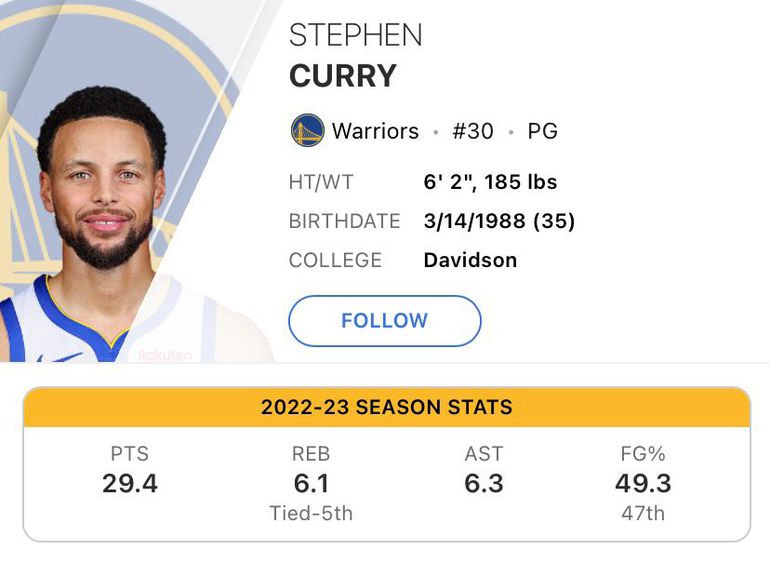Screen dimensions: 770x563
Task: Click the CURRY last name heading
Action: 343,76
